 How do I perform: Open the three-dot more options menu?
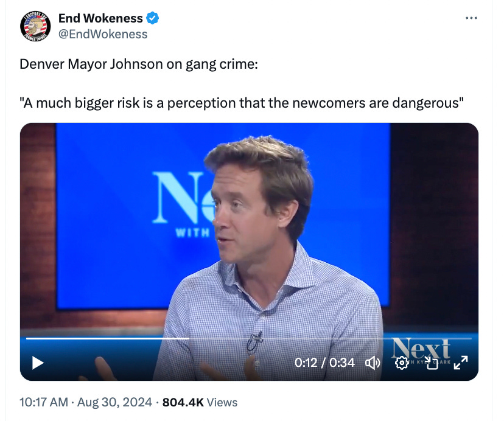click(x=471, y=18)
